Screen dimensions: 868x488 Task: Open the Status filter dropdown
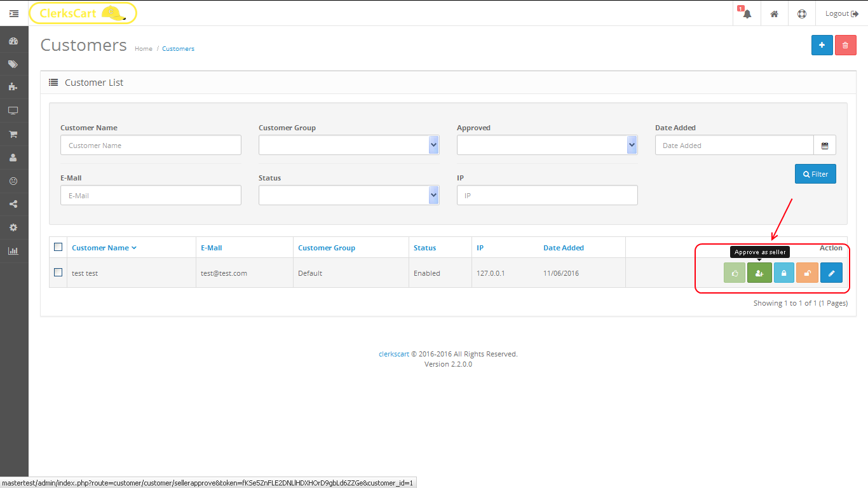click(349, 195)
